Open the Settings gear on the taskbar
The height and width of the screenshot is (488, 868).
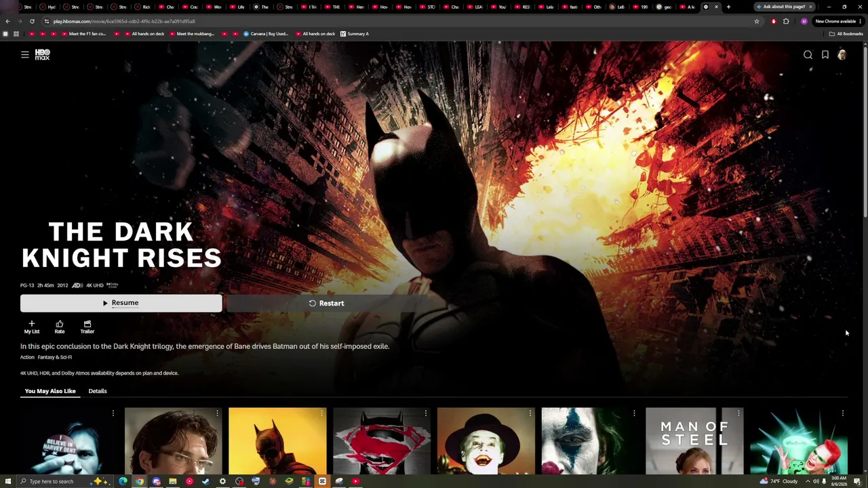(222, 481)
